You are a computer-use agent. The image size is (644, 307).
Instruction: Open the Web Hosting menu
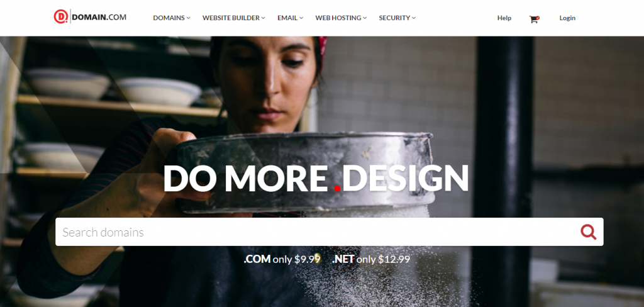pos(341,18)
